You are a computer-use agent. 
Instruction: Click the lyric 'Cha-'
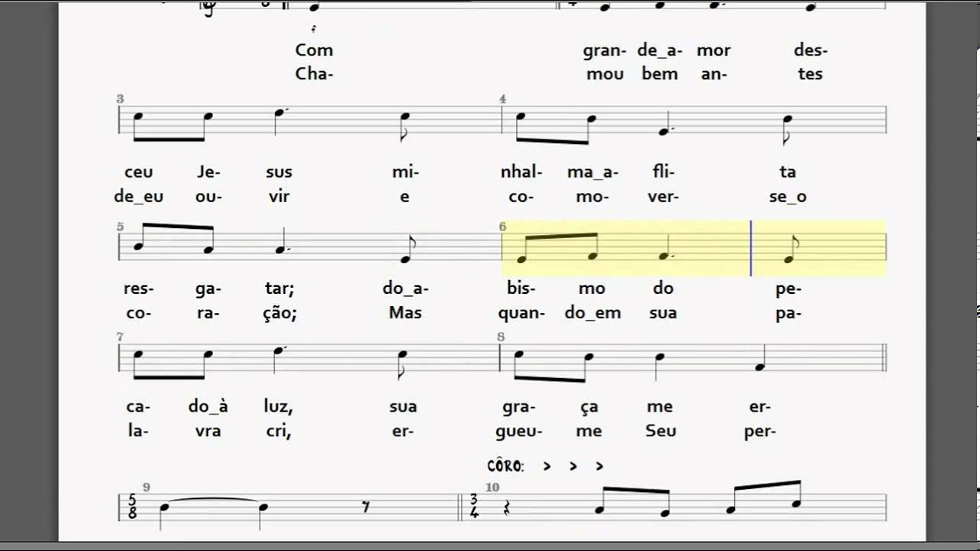point(315,74)
